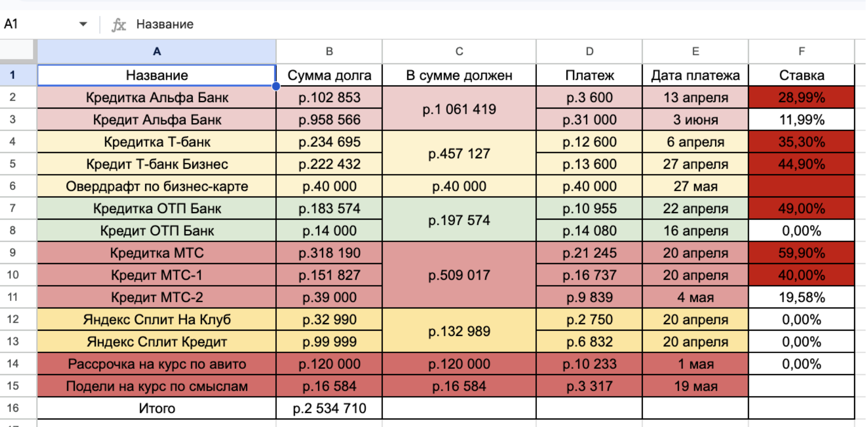868x427 pixels.
Task: Click the red rate cell 44,90%
Action: tap(802, 164)
